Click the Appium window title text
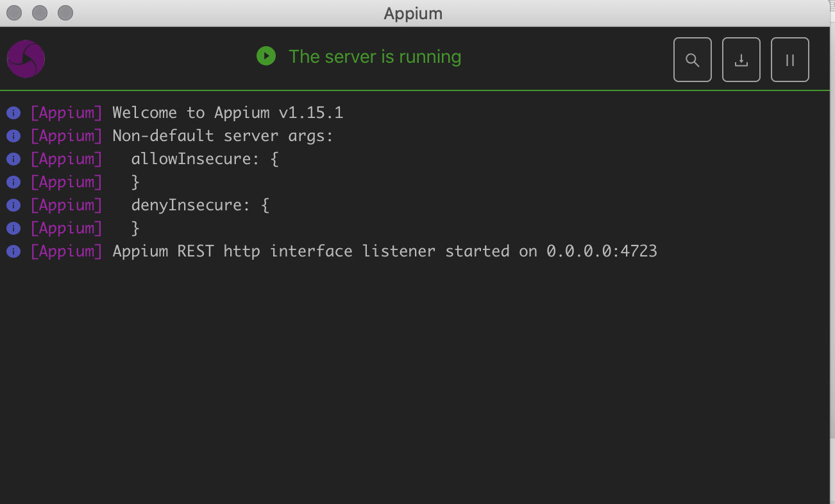Image resolution: width=835 pixels, height=504 pixels. click(413, 13)
